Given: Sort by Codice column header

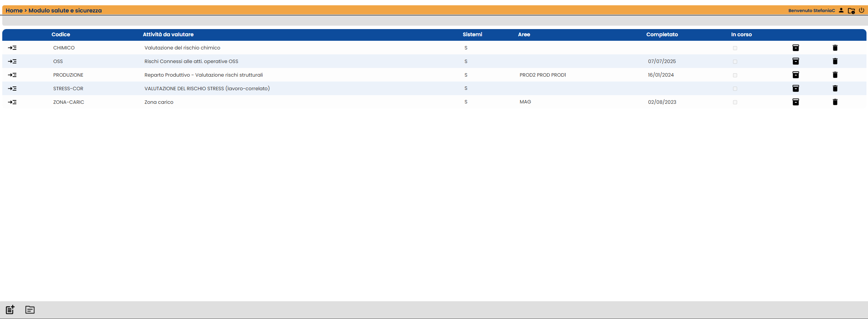Looking at the screenshot, I should click(x=61, y=34).
